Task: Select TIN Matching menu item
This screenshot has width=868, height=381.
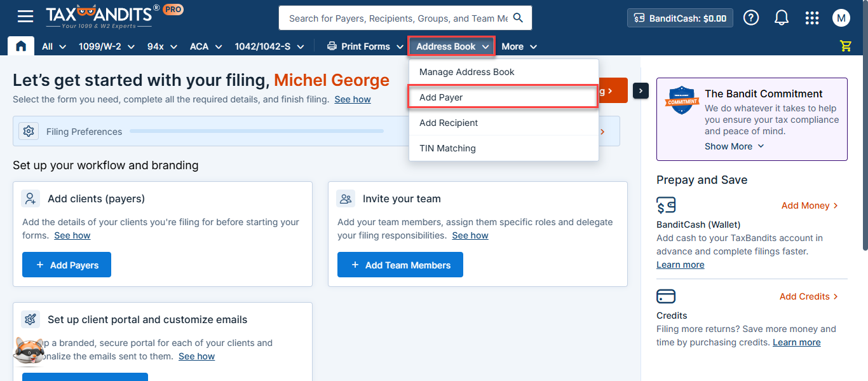Action: pos(504,148)
